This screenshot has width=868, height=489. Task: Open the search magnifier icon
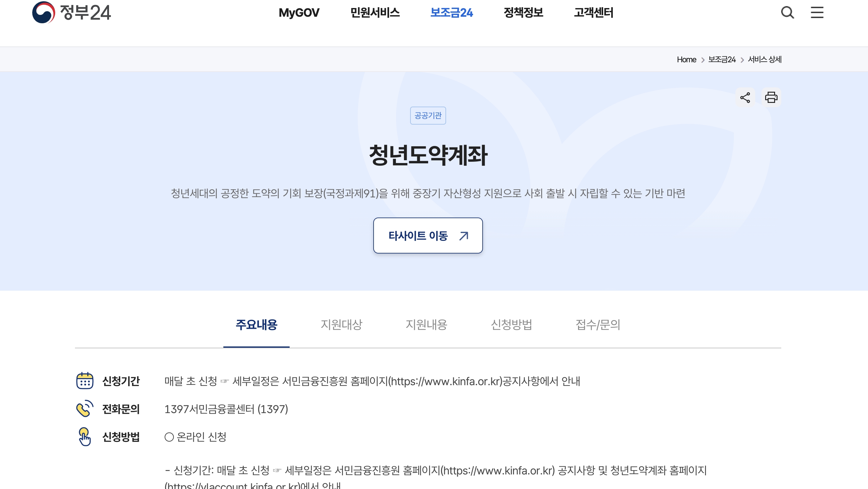(x=787, y=12)
